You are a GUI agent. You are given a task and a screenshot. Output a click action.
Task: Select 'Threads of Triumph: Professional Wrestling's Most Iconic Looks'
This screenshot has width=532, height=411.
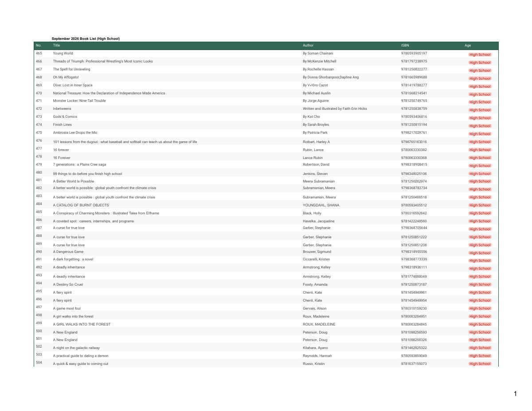tap(103, 61)
